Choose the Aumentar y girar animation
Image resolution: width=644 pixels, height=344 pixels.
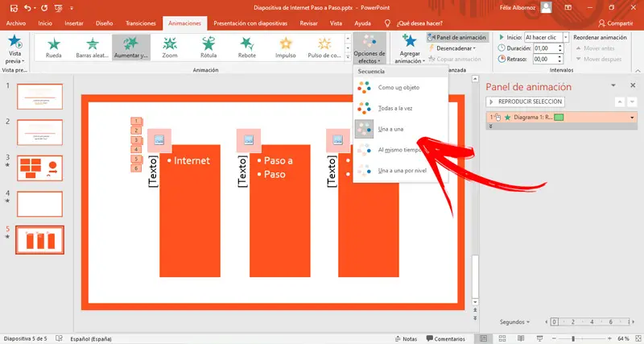click(131, 48)
